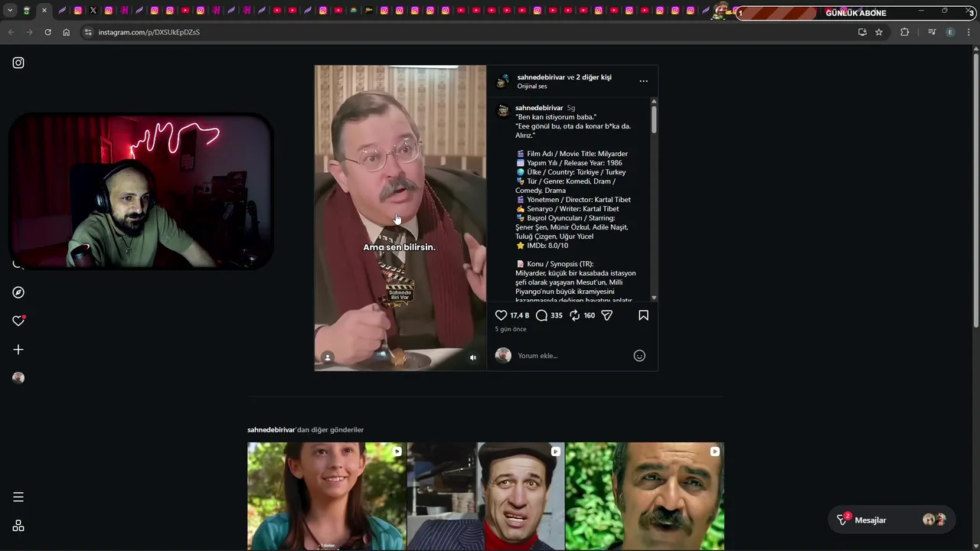Open the Chrome three-dot menu

click(969, 32)
